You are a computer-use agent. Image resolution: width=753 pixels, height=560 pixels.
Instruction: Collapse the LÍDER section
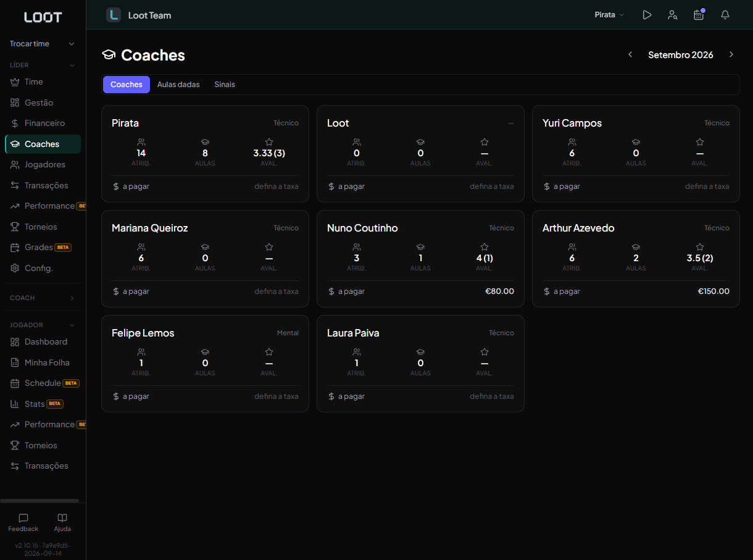(x=43, y=65)
